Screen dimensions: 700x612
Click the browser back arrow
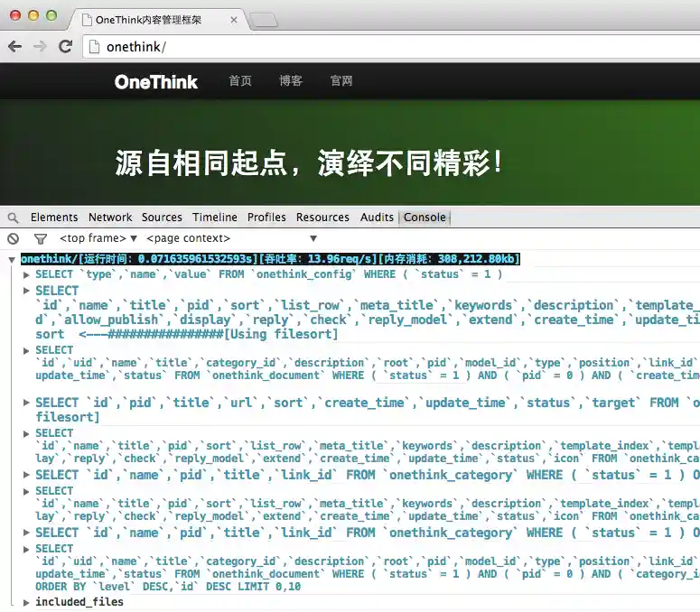click(14, 46)
